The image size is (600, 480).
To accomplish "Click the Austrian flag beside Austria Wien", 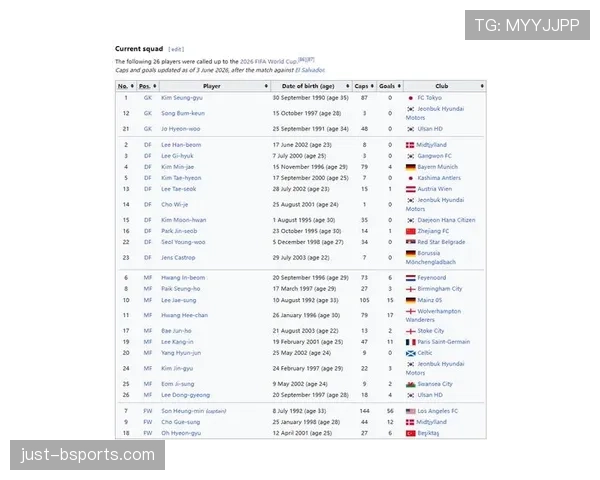I will click(411, 189).
